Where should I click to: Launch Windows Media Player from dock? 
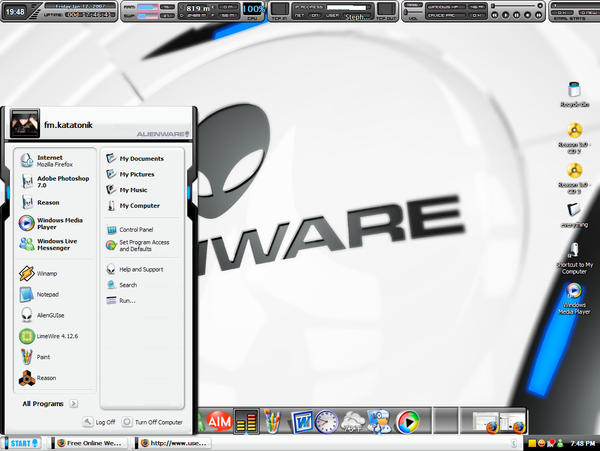click(408, 422)
